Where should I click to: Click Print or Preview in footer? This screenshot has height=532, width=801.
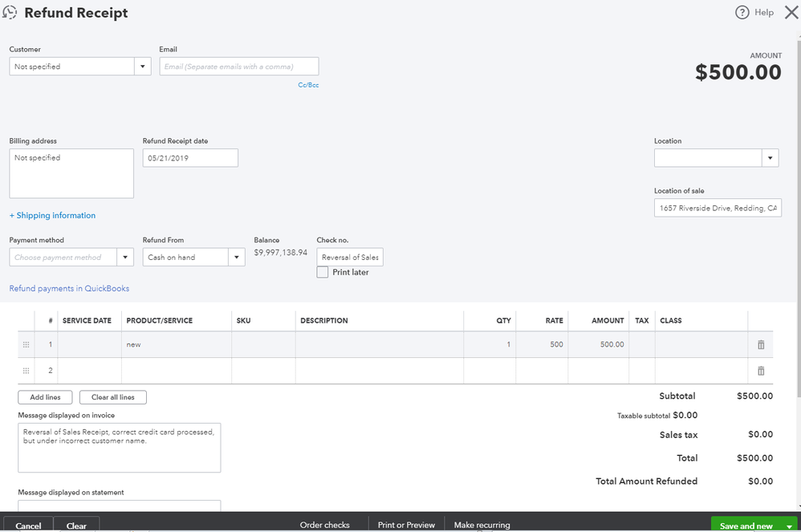[406, 525]
